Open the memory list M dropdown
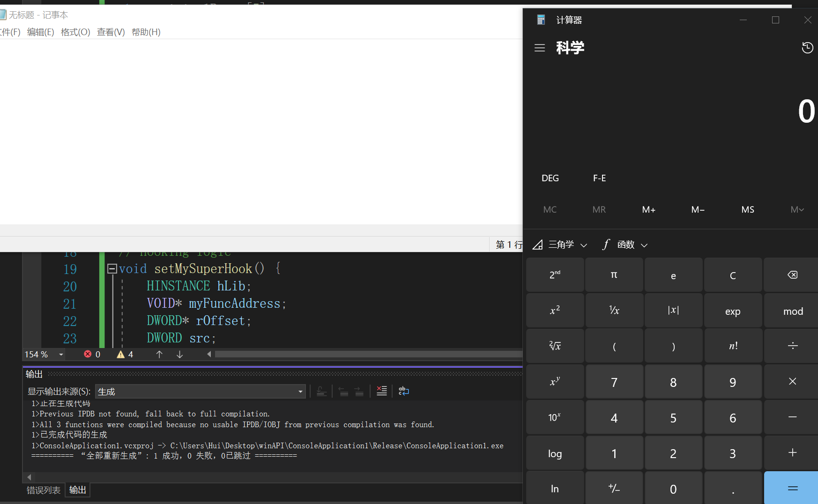Image resolution: width=818 pixels, height=504 pixels. tap(797, 209)
